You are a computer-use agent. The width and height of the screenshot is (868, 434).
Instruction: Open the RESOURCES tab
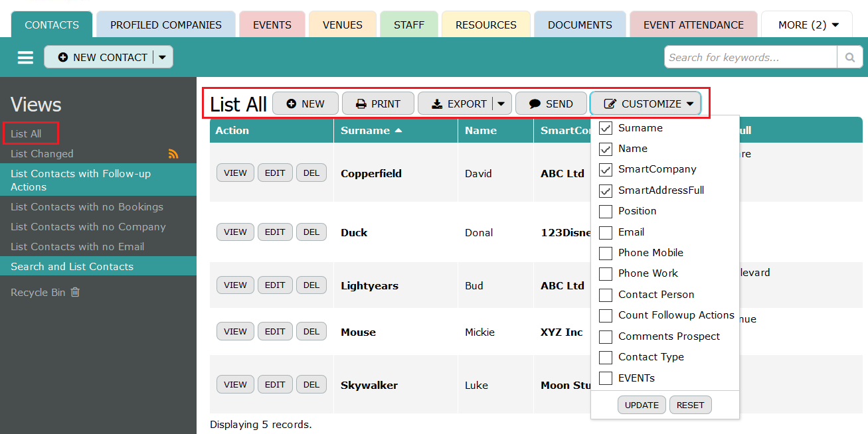click(486, 25)
